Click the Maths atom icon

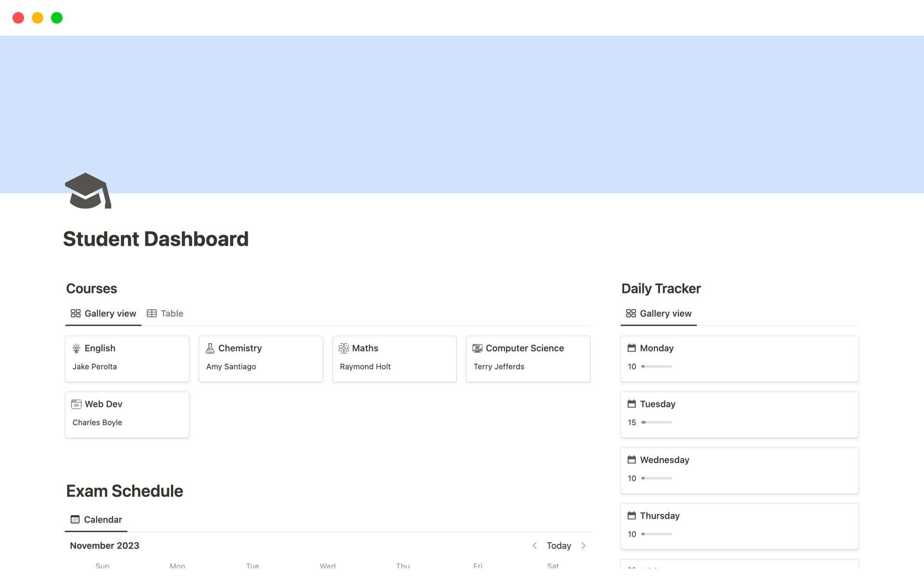coord(344,348)
